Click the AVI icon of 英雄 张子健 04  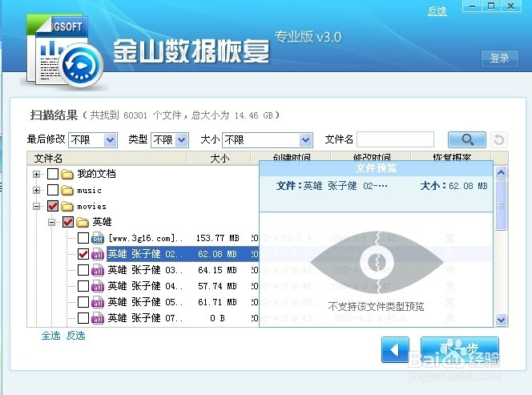point(98,286)
